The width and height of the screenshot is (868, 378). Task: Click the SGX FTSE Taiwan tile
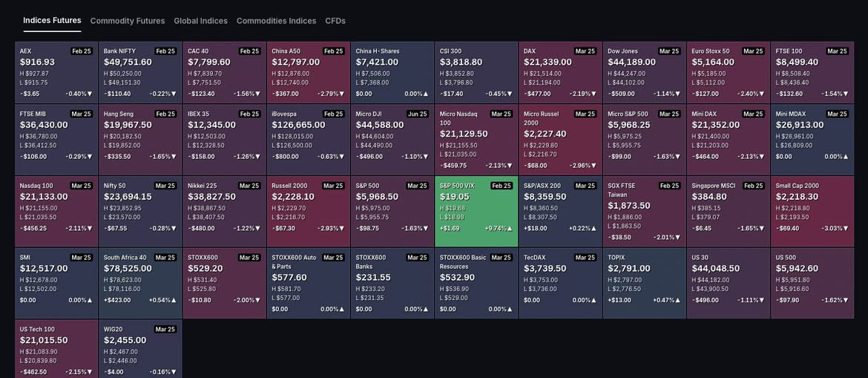(x=645, y=212)
